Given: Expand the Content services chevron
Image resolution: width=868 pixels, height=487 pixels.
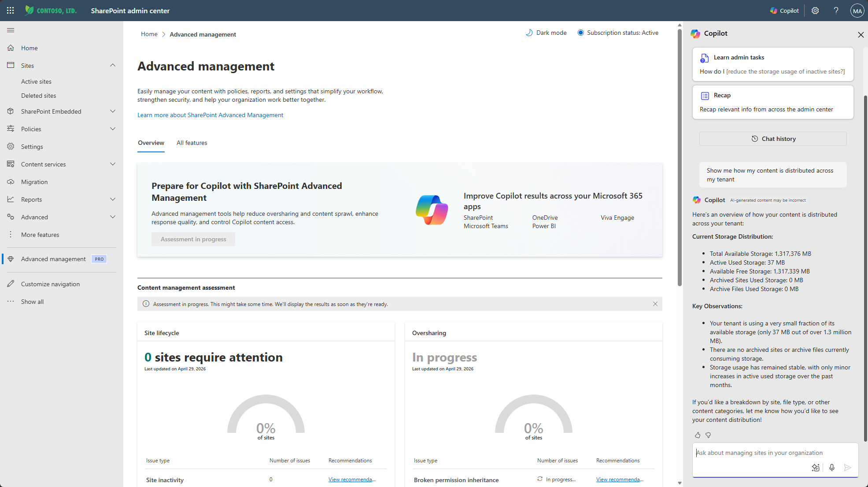Looking at the screenshot, I should (x=113, y=164).
